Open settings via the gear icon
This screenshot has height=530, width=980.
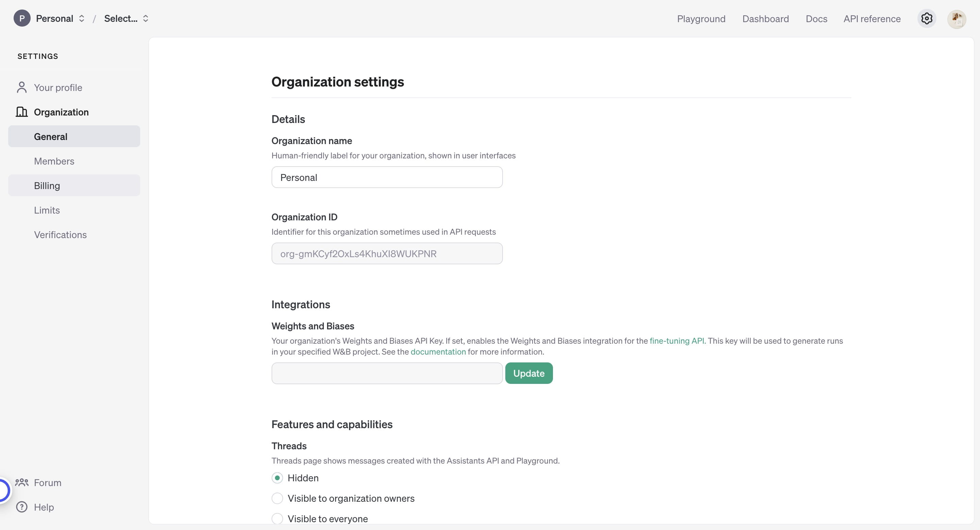(x=926, y=18)
